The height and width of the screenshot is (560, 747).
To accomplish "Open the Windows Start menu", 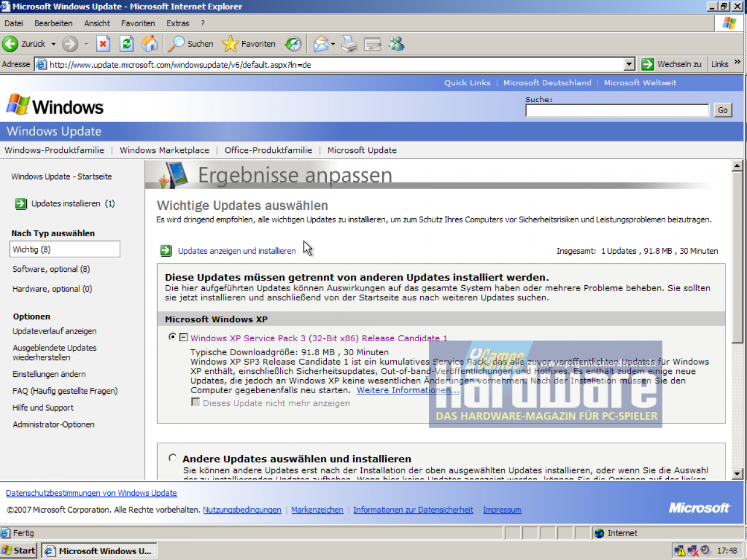I will (19, 551).
